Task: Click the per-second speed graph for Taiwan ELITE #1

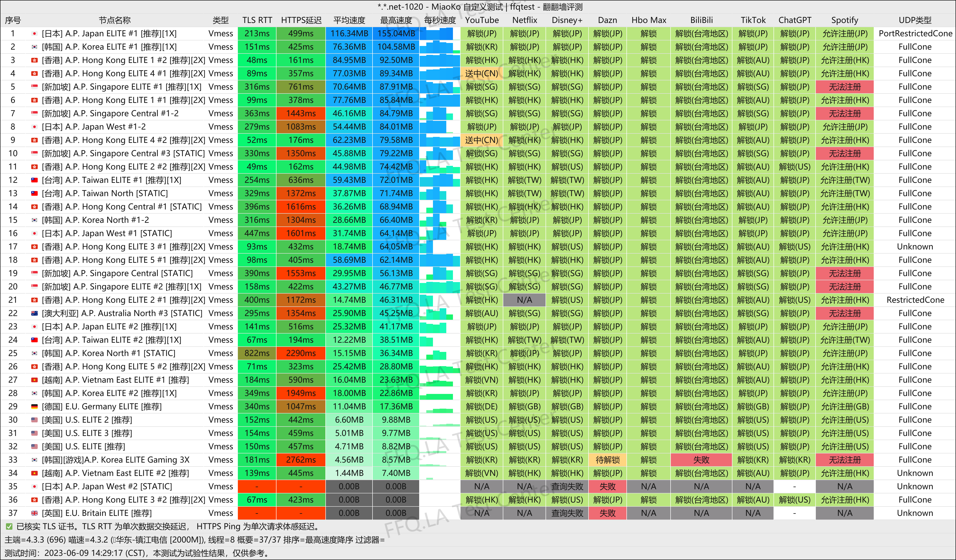Action: point(440,180)
